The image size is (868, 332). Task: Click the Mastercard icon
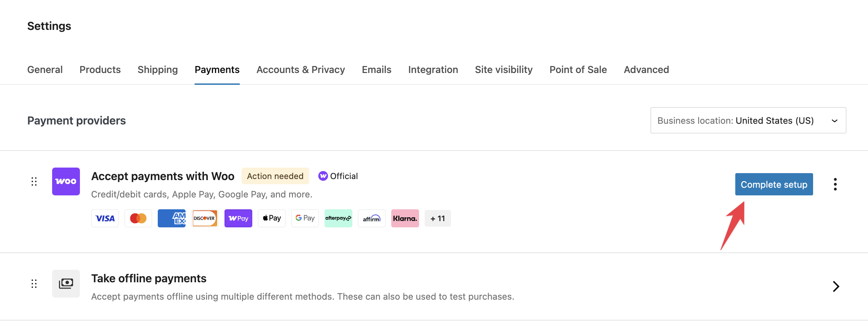coord(138,218)
